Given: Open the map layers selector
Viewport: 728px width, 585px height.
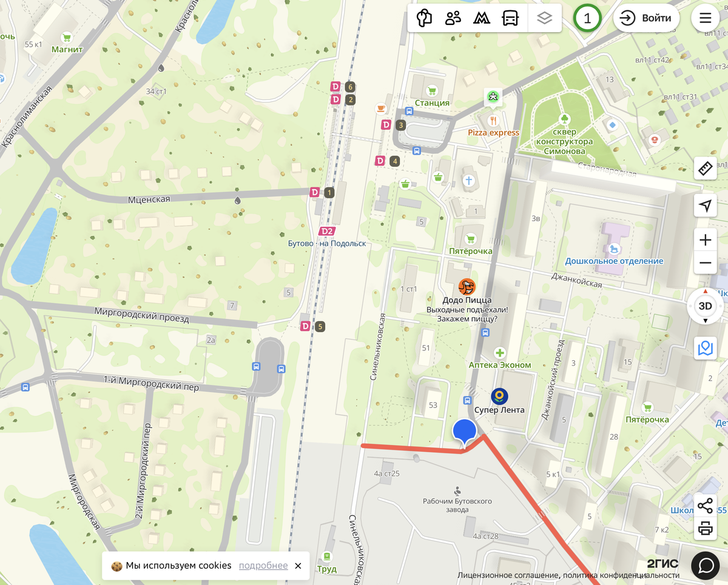Looking at the screenshot, I should (x=545, y=18).
